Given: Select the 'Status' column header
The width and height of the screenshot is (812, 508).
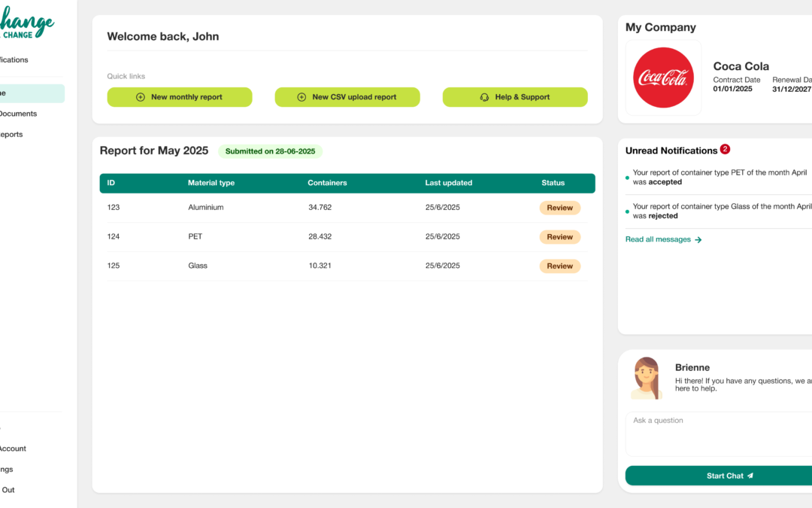Looking at the screenshot, I should pos(553,183).
